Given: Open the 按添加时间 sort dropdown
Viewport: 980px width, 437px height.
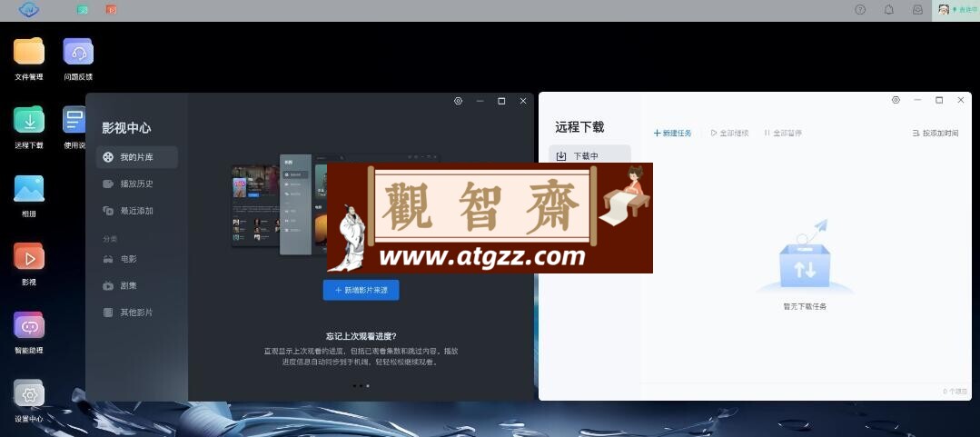Looking at the screenshot, I should [935, 134].
